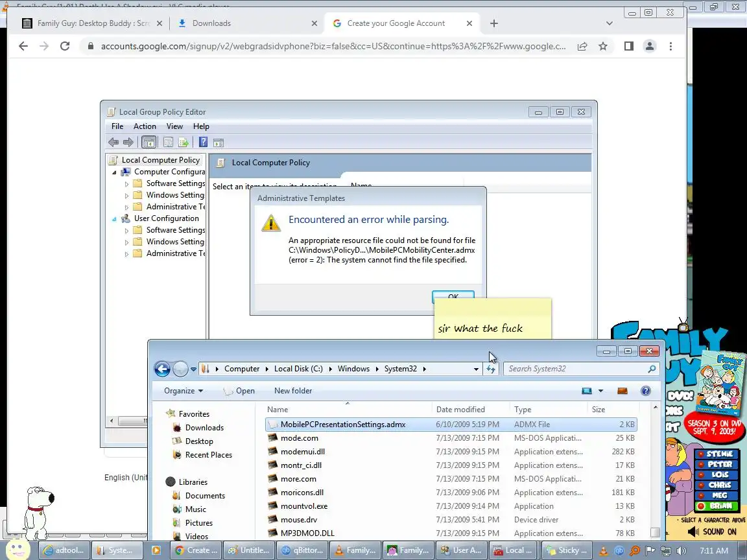Switch to Downloads tab in Chrome
The height and width of the screenshot is (560, 747).
tap(247, 23)
